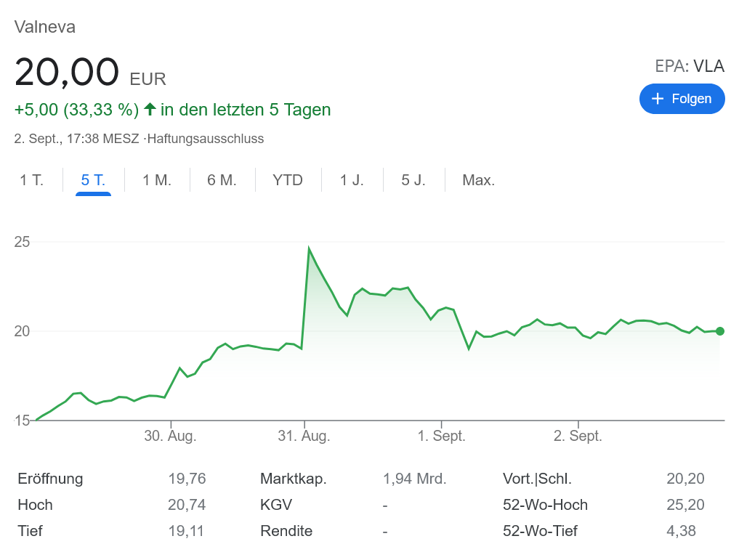Select the Max. time range
Viewport: 731px width, 560px height.
(478, 180)
